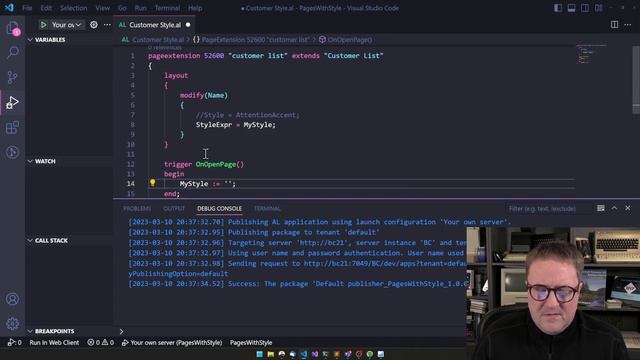Select the Customer Style.al editor tab
This screenshot has height=360, width=640.
click(155, 25)
